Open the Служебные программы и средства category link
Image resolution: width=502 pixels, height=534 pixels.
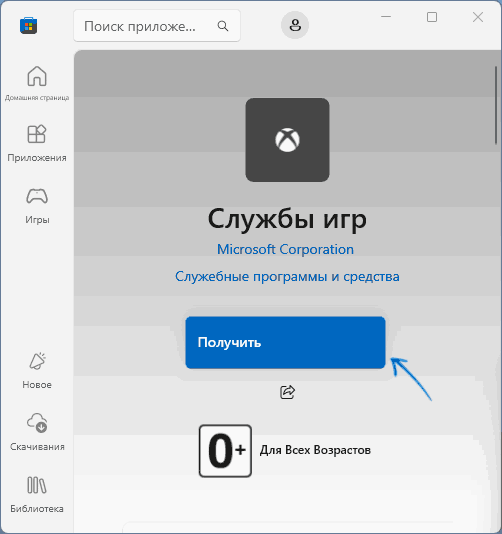(x=287, y=277)
